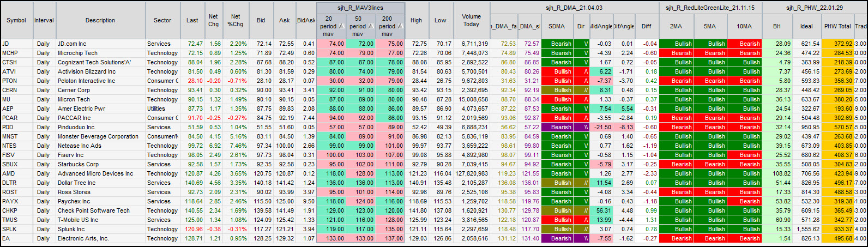Click MNST net percent change 5.16%
The image size is (868, 247).
[236, 136]
